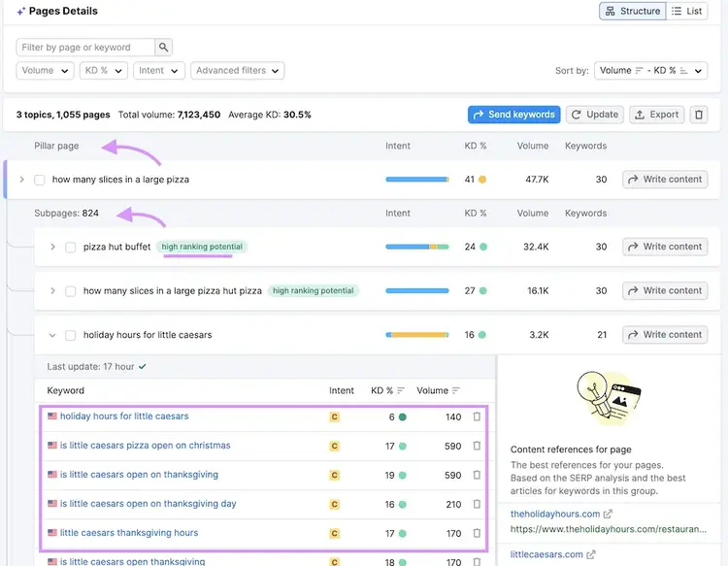Image resolution: width=728 pixels, height=566 pixels.
Task: Open external link icon next to littlecaesars.com
Action: (x=590, y=554)
